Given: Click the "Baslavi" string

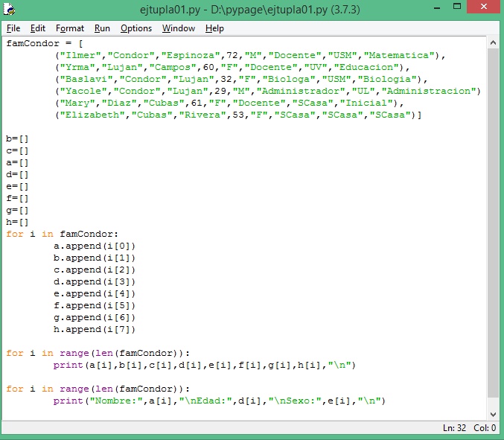Looking at the screenshot, I should tap(86, 79).
